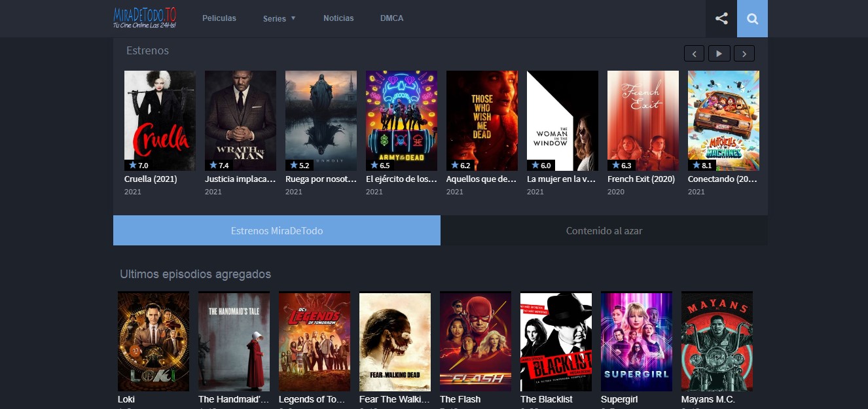Screen dimensions: 868x409
Task: Click The Flash episode title text
Action: pos(460,399)
